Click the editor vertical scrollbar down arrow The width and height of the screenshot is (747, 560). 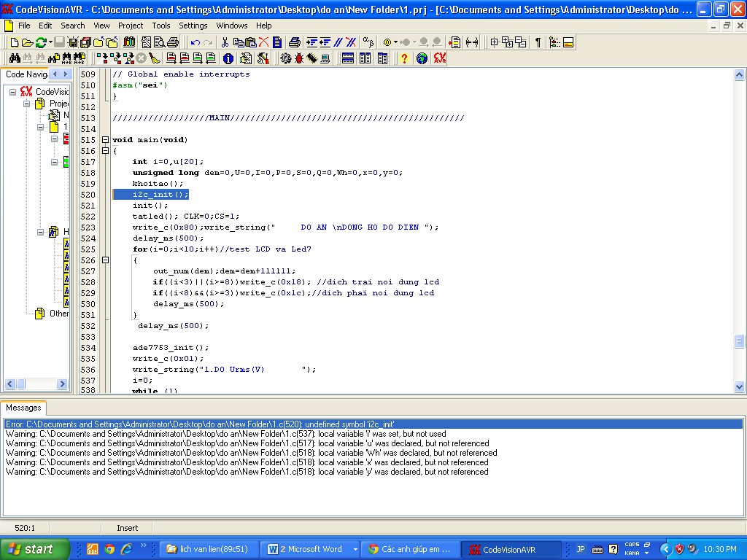point(739,387)
